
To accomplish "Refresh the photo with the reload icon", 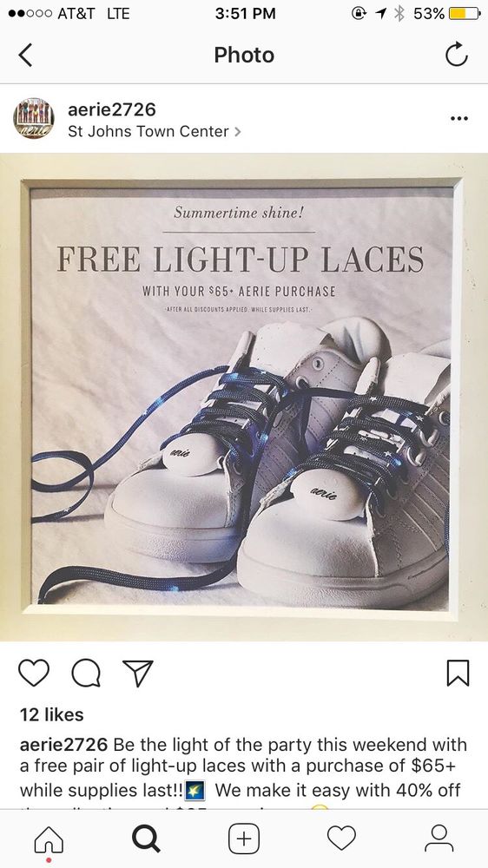I will click(457, 55).
